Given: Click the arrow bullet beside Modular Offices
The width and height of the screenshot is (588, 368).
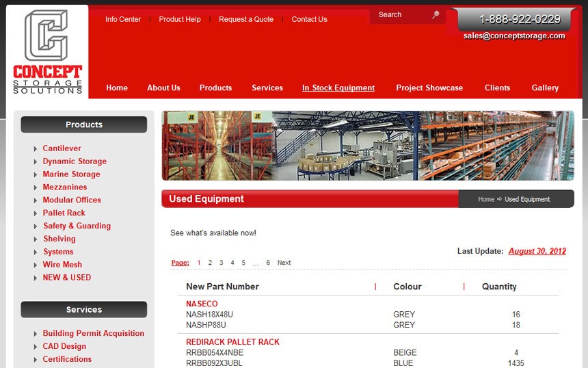Looking at the screenshot, I should (x=36, y=200).
